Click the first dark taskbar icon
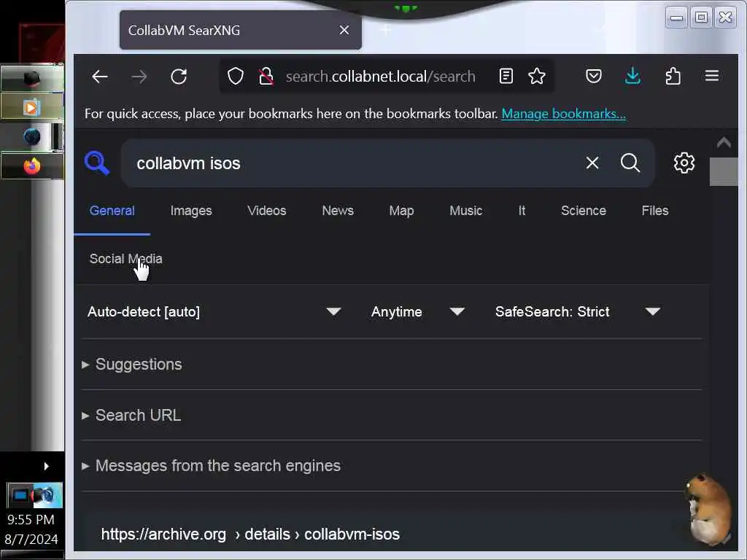Viewport: 747px width, 560px height. point(32,79)
